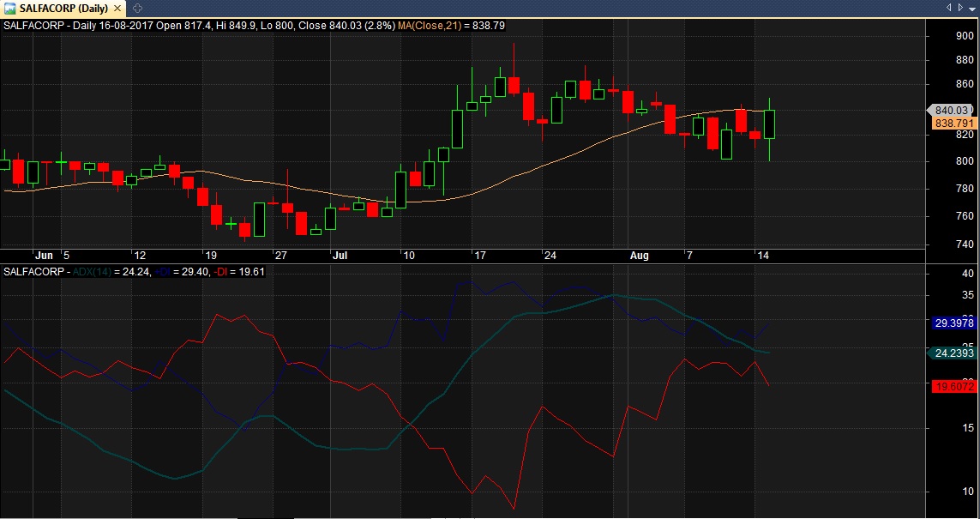Open the chart tab list dropdown arrow
The image size is (980, 519).
click(x=949, y=8)
